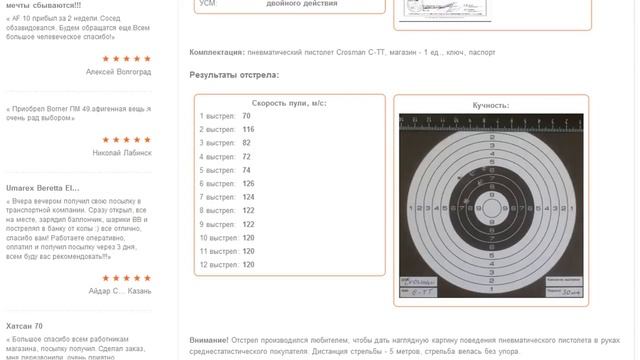Select reviewer name Алексей Волгоград
The width and height of the screenshot is (640, 360).
118,72
